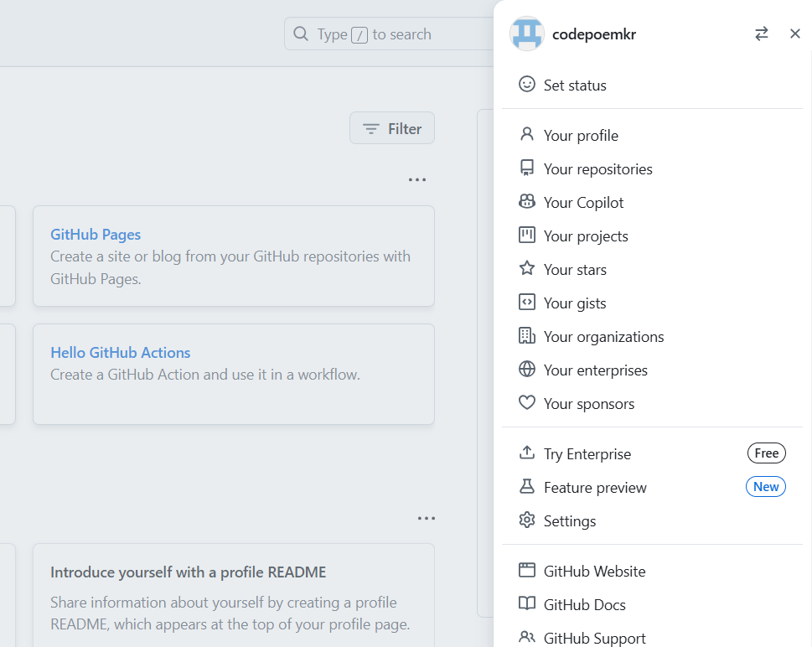View Your stars
This screenshot has height=647, width=812.
(x=652, y=269)
